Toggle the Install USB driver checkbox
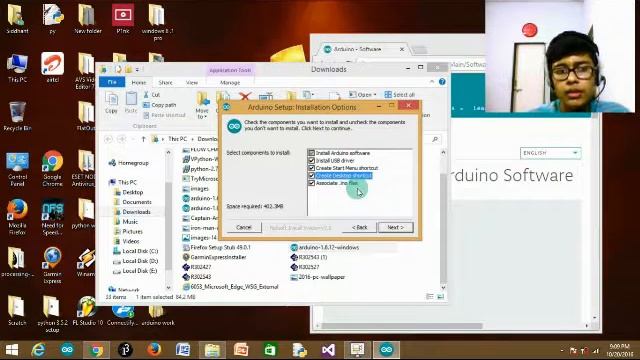 click(311, 160)
